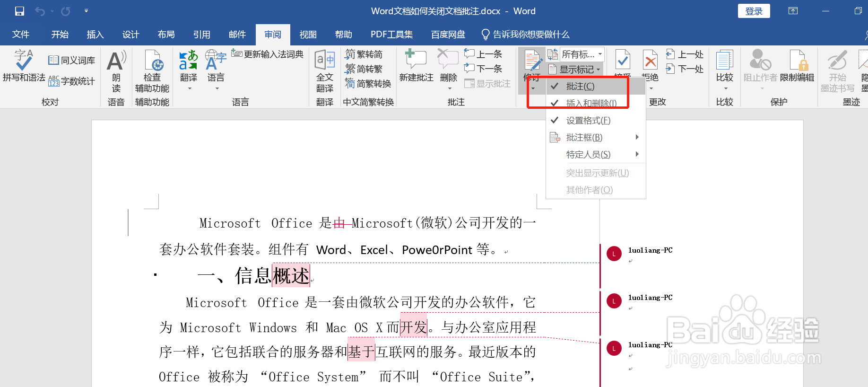Jump to previous change 上一处
This screenshot has width=868, height=387.
(685, 54)
